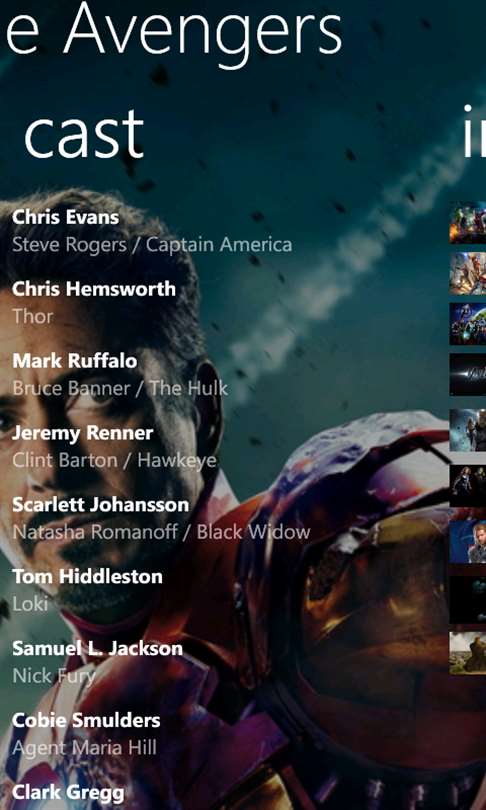Select the cast pivot header

pos(84,134)
